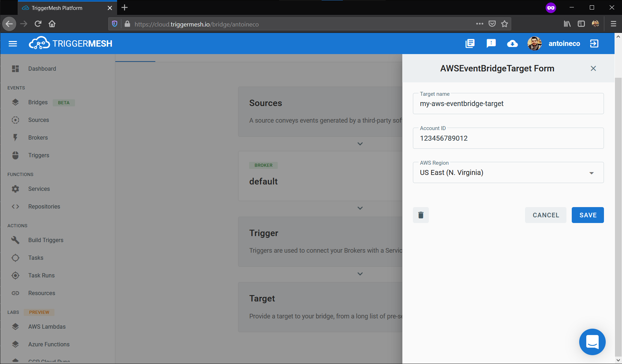Save page to Pocket
Image resolution: width=622 pixels, height=364 pixels.
click(492, 24)
